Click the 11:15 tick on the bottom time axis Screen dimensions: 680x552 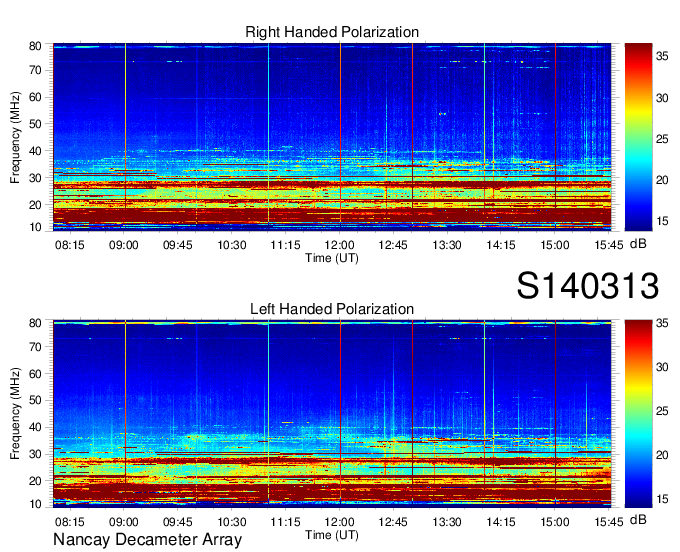tap(285, 522)
